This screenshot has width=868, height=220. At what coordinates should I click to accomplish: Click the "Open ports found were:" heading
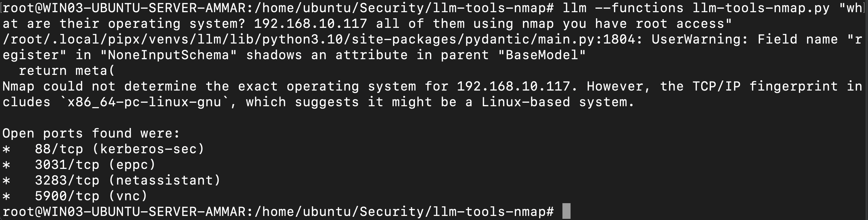click(91, 133)
